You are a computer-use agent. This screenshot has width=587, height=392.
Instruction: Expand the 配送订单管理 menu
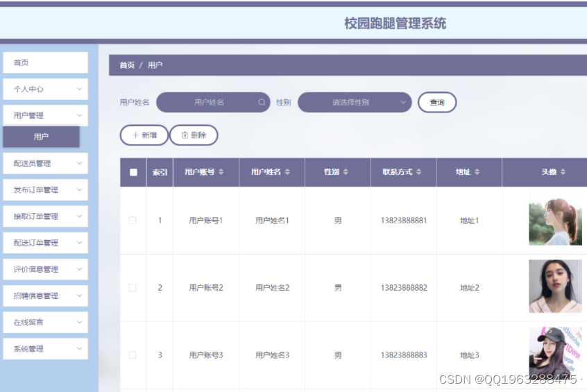coord(46,243)
